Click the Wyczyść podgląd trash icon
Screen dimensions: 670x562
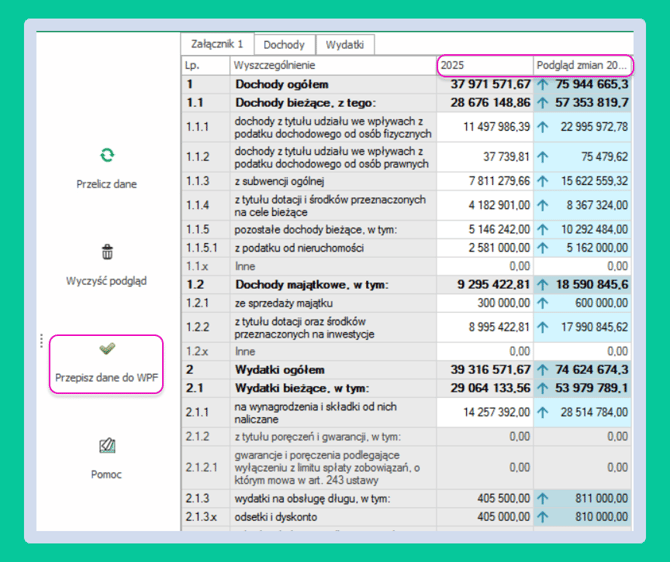coord(107,252)
